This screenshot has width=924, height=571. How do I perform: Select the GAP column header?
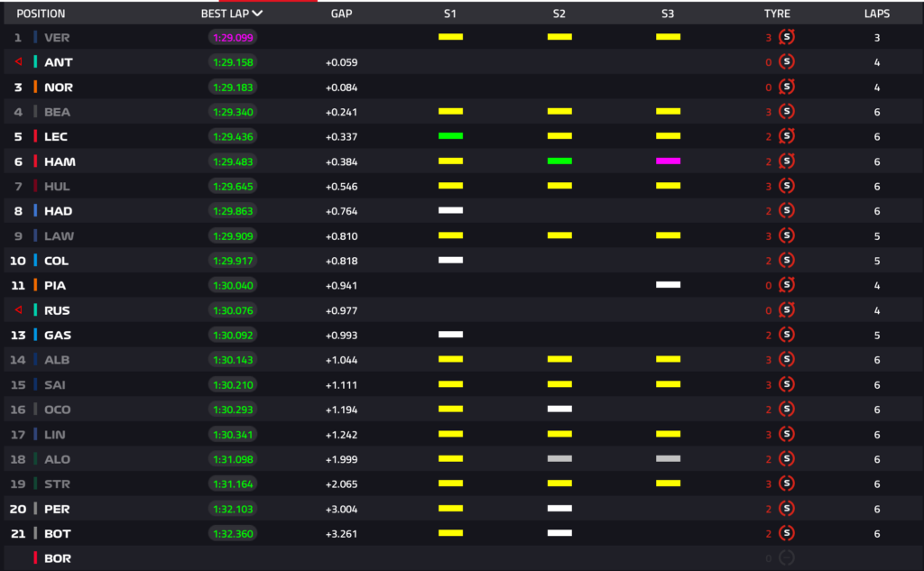(x=341, y=13)
